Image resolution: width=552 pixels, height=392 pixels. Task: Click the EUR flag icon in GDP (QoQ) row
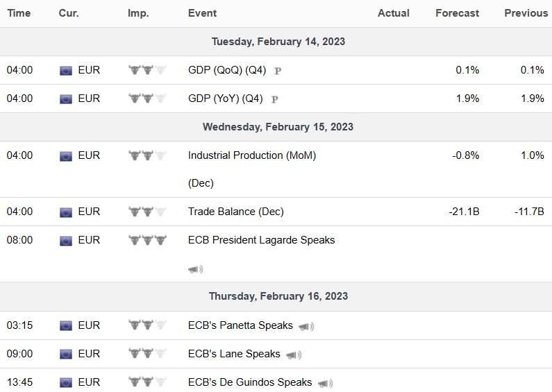coord(66,71)
